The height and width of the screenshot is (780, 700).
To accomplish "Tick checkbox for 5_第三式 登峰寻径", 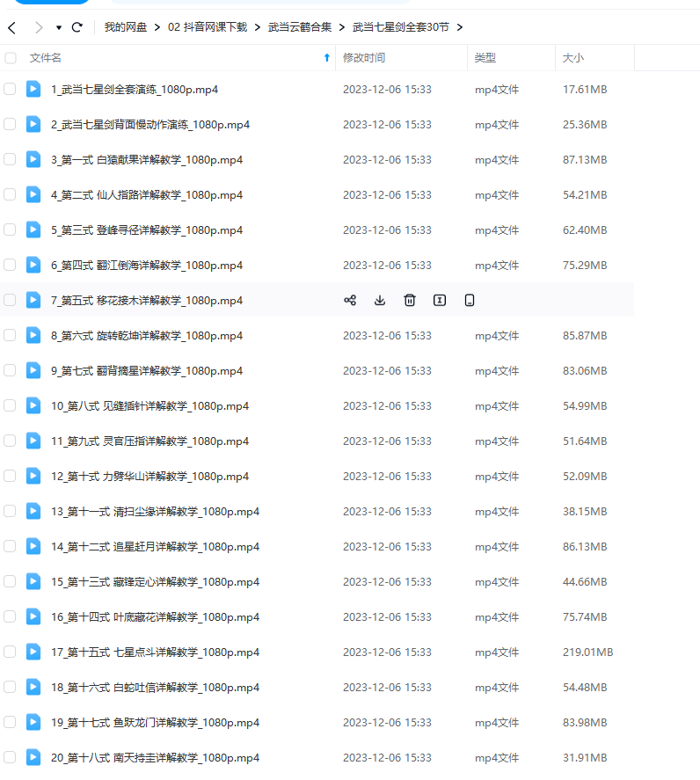I will 10,230.
